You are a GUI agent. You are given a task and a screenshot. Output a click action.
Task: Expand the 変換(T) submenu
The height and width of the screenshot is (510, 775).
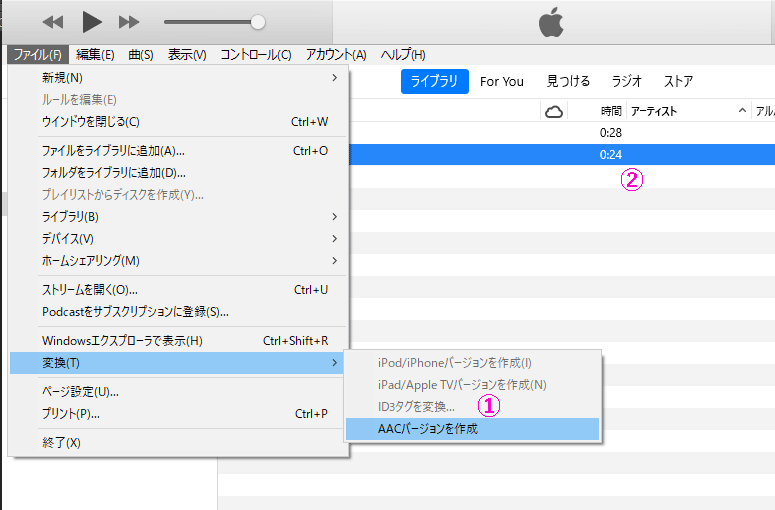[178, 363]
